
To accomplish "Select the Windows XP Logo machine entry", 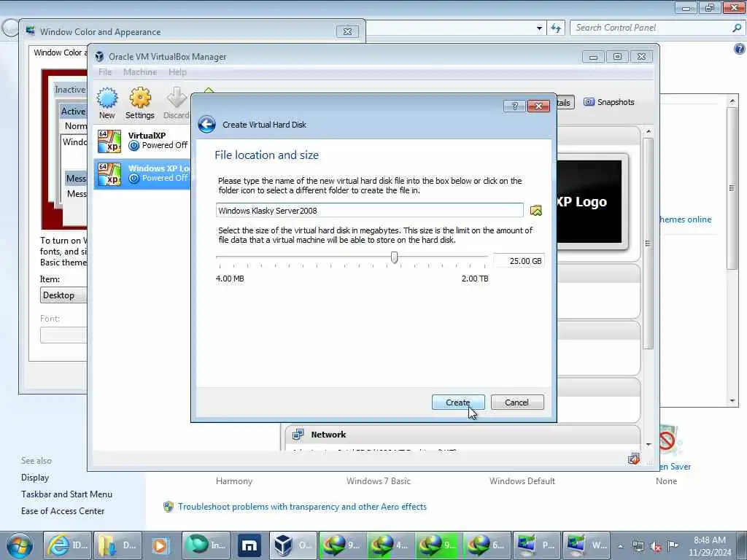I will [x=143, y=174].
